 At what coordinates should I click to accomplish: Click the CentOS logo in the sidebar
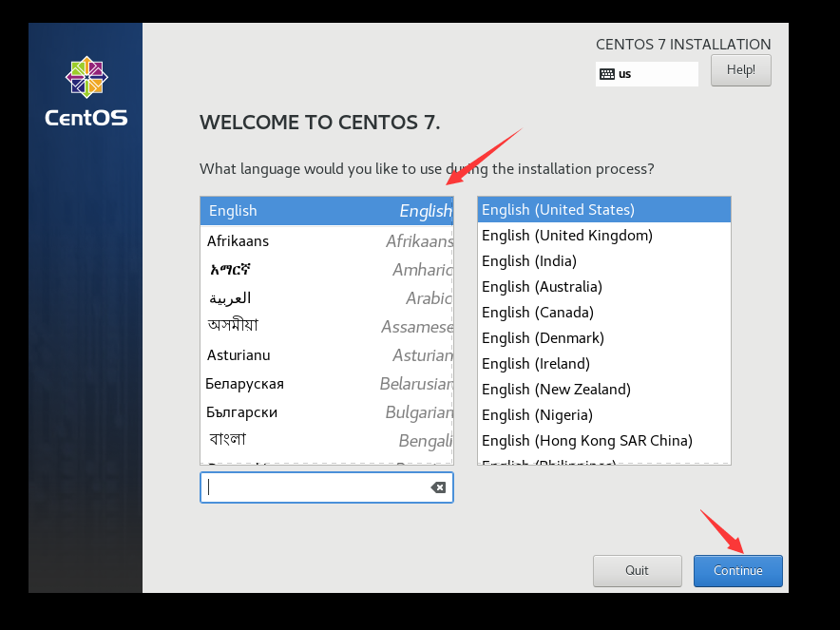pyautogui.click(x=86, y=91)
